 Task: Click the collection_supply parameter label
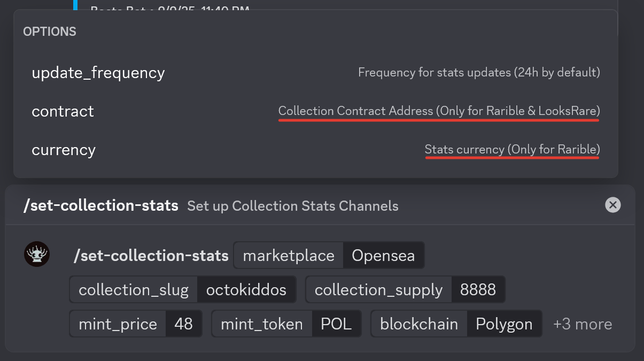(x=378, y=290)
